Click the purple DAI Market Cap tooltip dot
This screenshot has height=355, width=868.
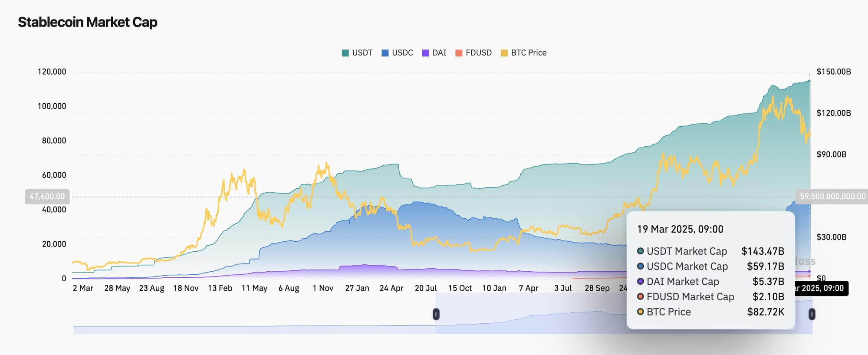pos(640,282)
